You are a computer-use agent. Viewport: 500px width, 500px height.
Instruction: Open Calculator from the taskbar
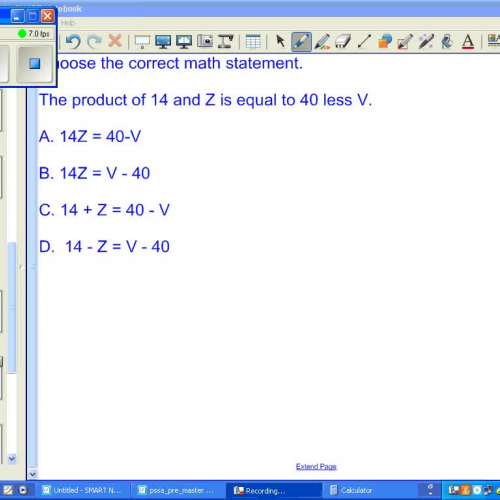[370, 490]
